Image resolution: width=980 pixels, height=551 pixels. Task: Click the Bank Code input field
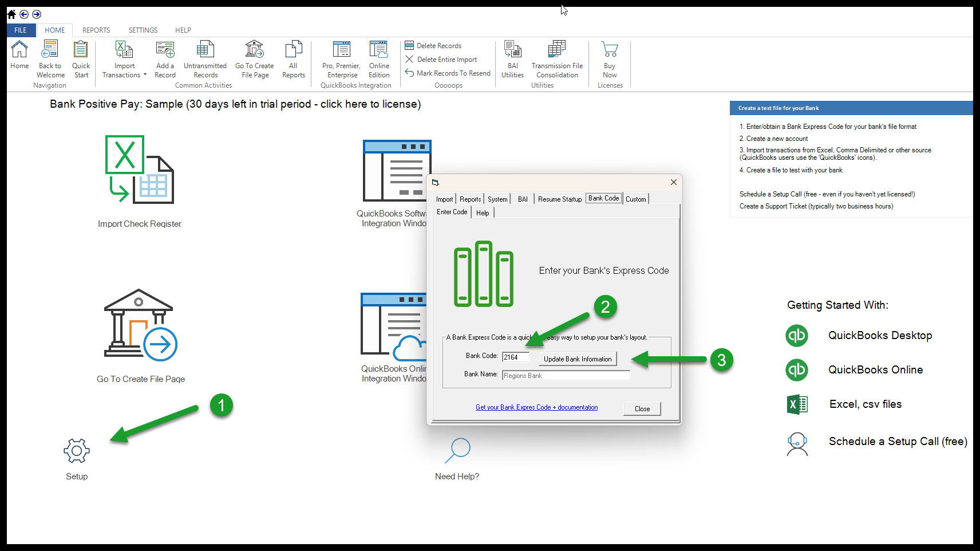[x=516, y=357]
